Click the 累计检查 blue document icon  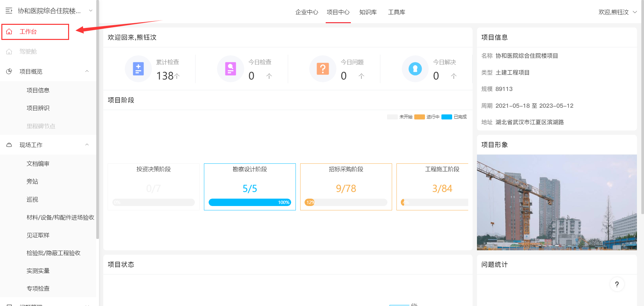pos(138,69)
